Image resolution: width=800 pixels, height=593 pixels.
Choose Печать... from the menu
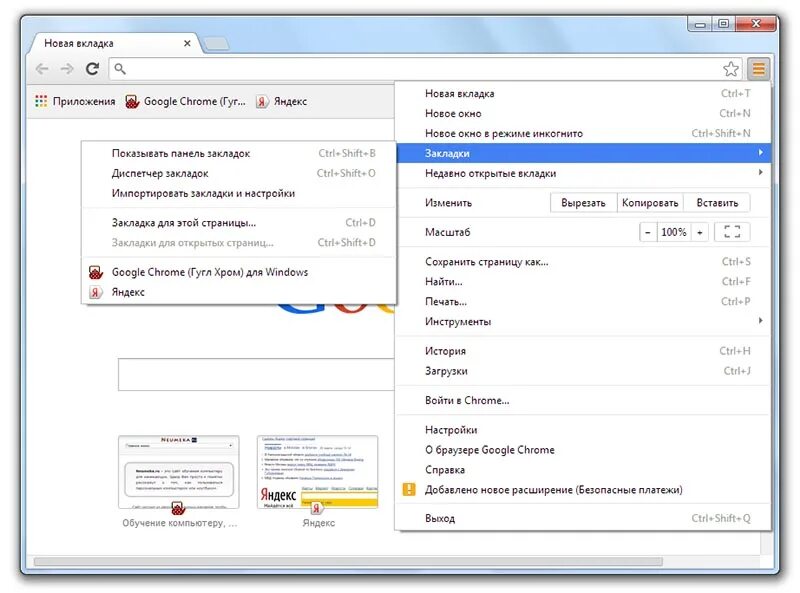pyautogui.click(x=583, y=302)
